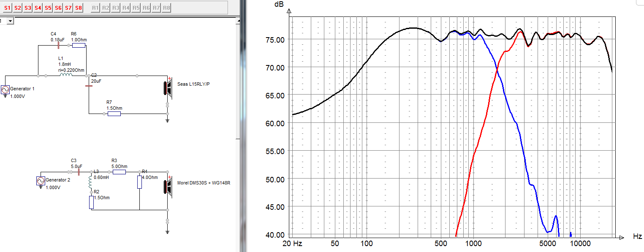Select capacitor C2 20uF symbol
The height and width of the screenshot is (252, 644).
click(89, 86)
